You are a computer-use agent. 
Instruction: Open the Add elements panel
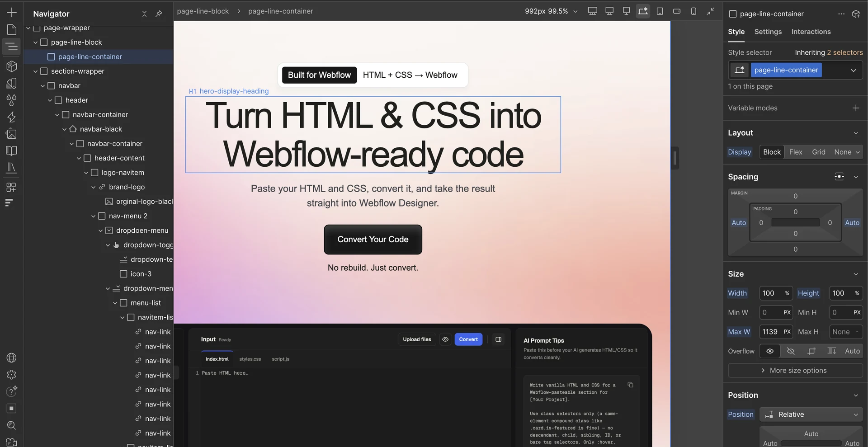(11, 12)
